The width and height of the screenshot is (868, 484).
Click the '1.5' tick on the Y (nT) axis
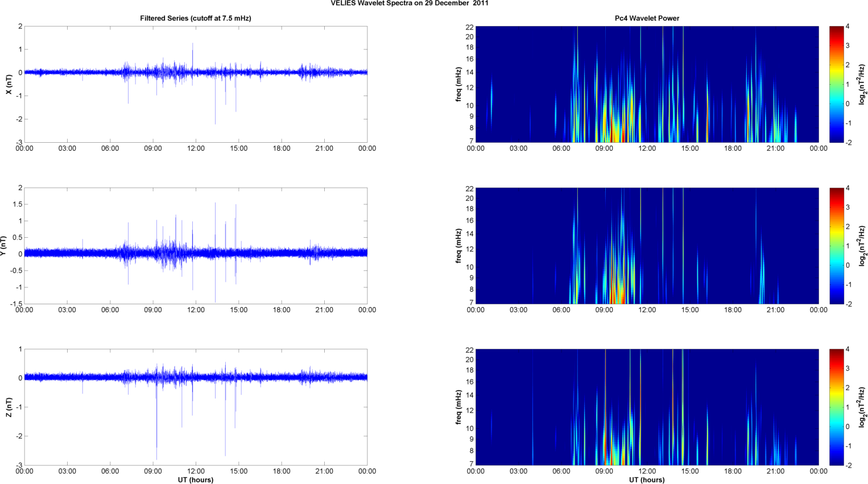click(x=18, y=204)
